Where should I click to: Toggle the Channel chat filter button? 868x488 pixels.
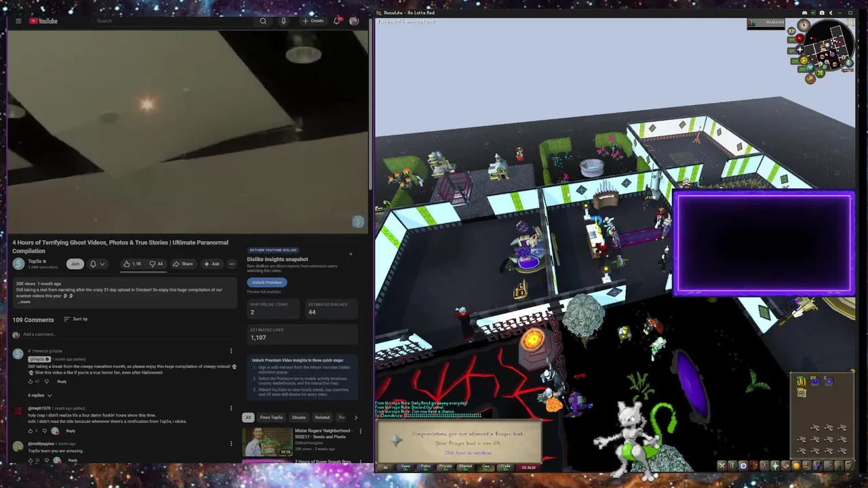pos(465,467)
